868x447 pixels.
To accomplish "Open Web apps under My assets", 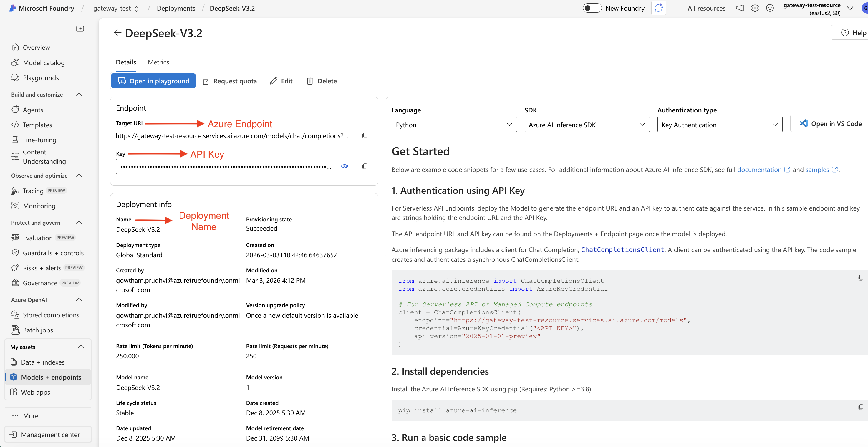I will 35,392.
